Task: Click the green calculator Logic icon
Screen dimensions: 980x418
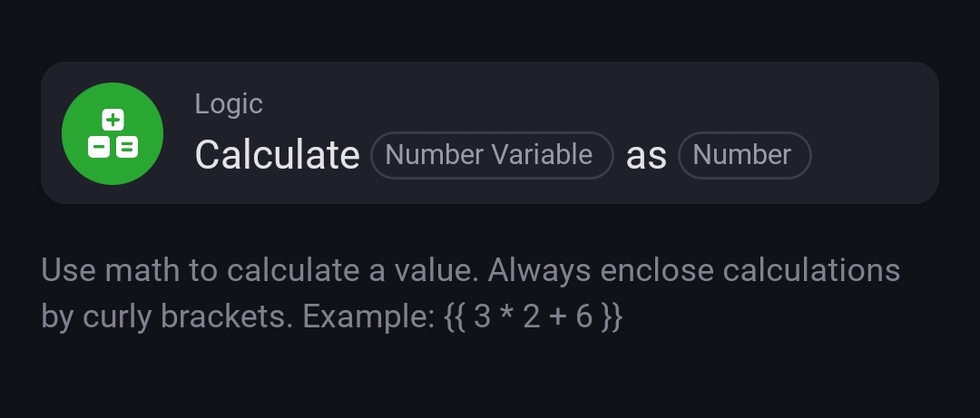Action: click(112, 133)
